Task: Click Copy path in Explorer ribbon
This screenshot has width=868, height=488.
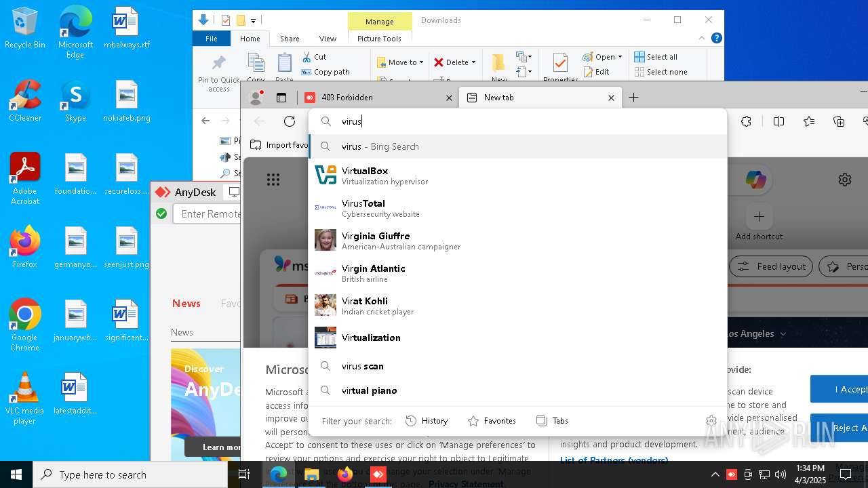Action: coord(325,72)
